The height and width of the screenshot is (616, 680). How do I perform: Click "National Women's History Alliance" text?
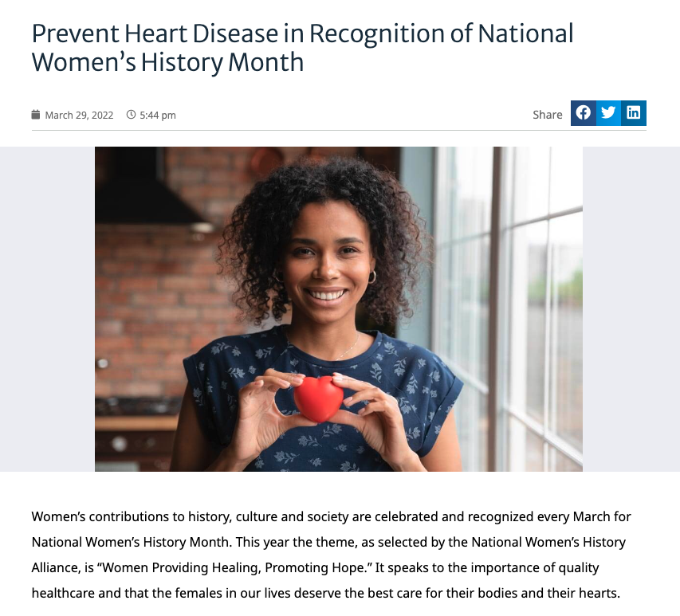(x=548, y=543)
